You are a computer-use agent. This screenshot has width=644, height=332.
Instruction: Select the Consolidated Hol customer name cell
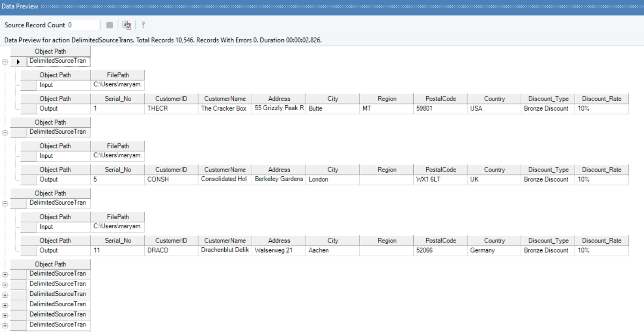(x=225, y=179)
